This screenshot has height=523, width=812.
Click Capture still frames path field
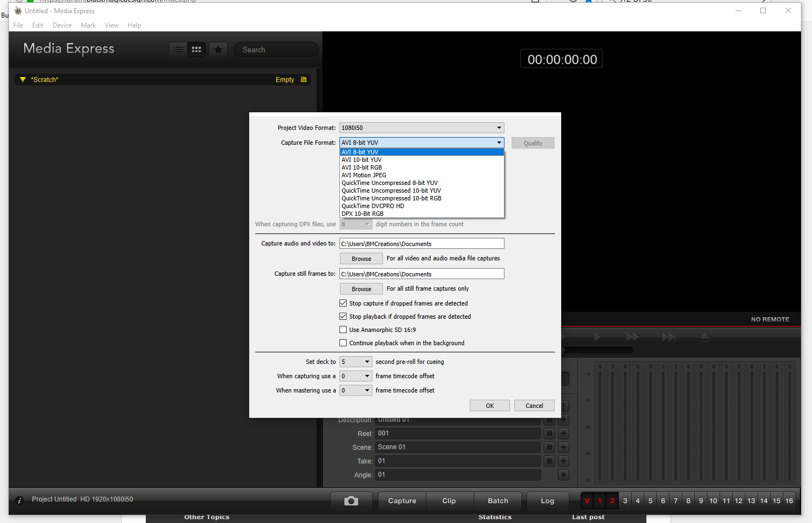click(421, 274)
